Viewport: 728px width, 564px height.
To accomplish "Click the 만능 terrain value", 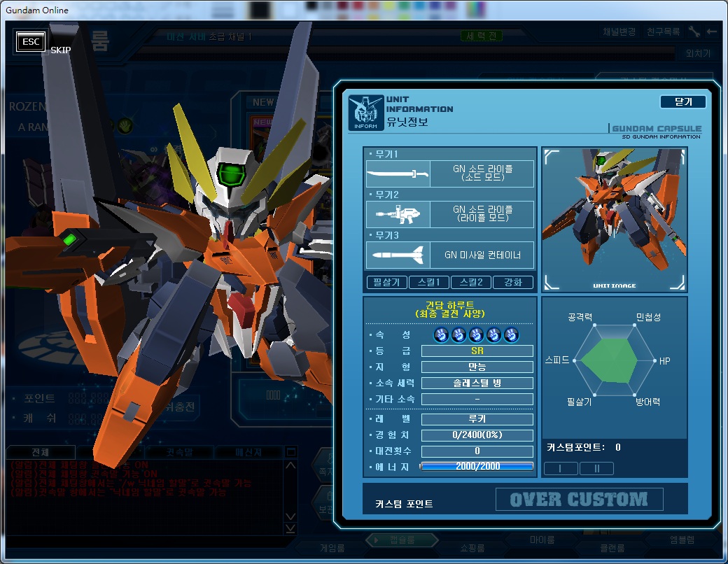I will (x=477, y=367).
